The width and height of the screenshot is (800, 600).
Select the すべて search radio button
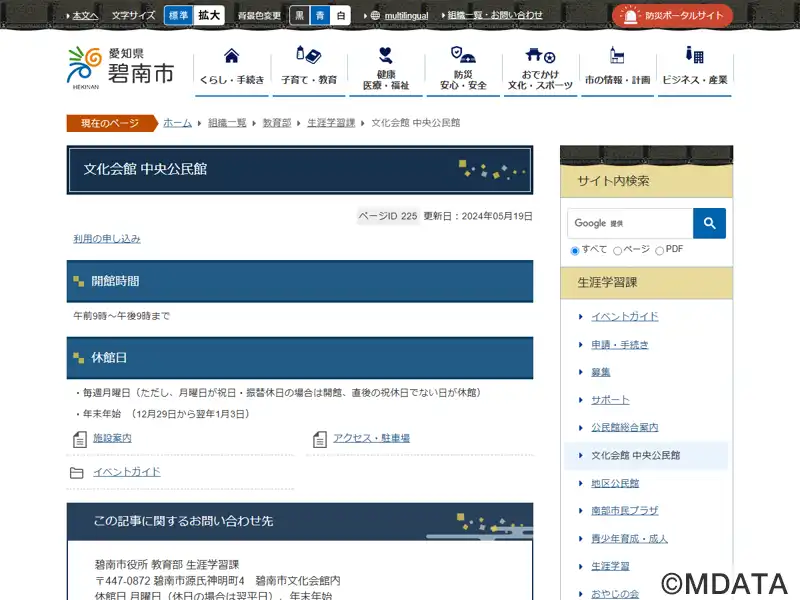point(575,250)
